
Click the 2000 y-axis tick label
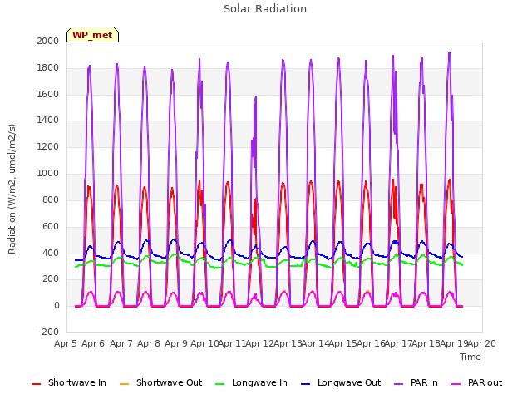click(x=48, y=41)
